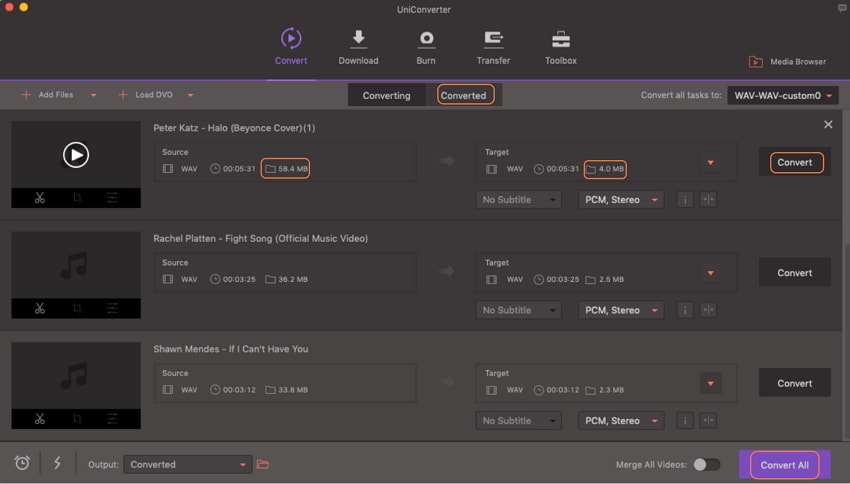Open PCM, Stereo dropdown for Rachel Platten
The height and width of the screenshot is (484, 850).
(621, 310)
